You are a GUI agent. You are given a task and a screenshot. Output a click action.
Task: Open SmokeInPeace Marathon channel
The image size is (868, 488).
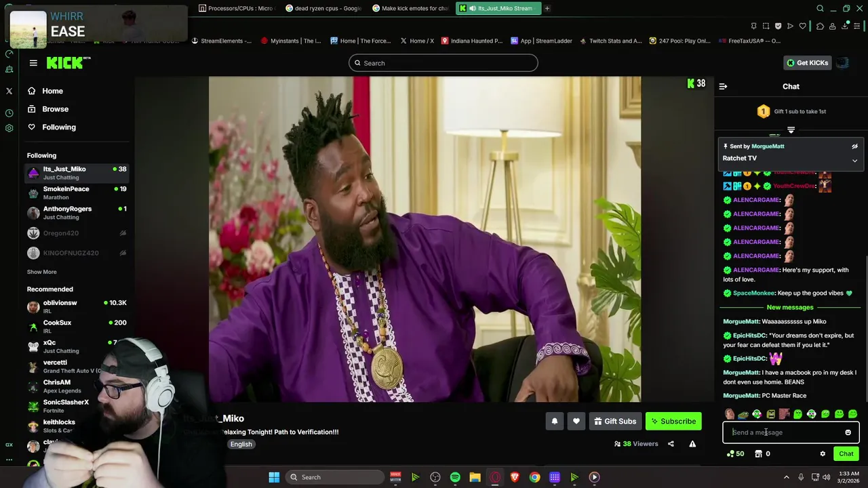[x=77, y=193]
